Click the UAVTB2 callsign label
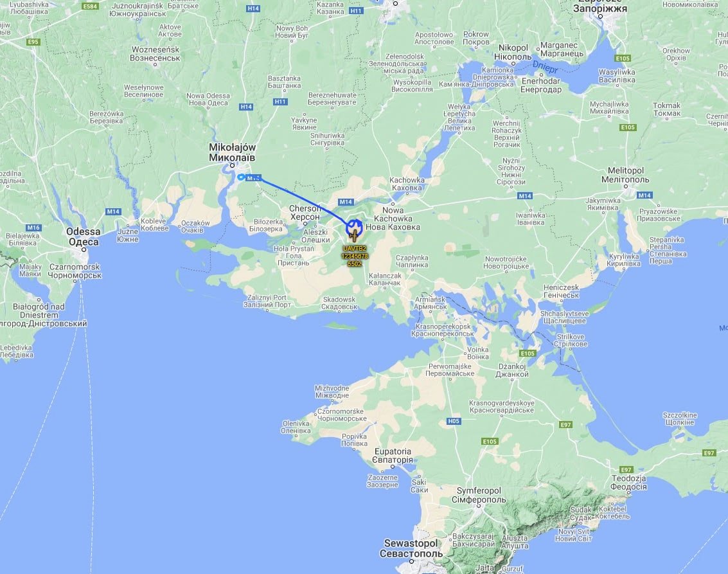This screenshot has width=728, height=574. [354, 249]
